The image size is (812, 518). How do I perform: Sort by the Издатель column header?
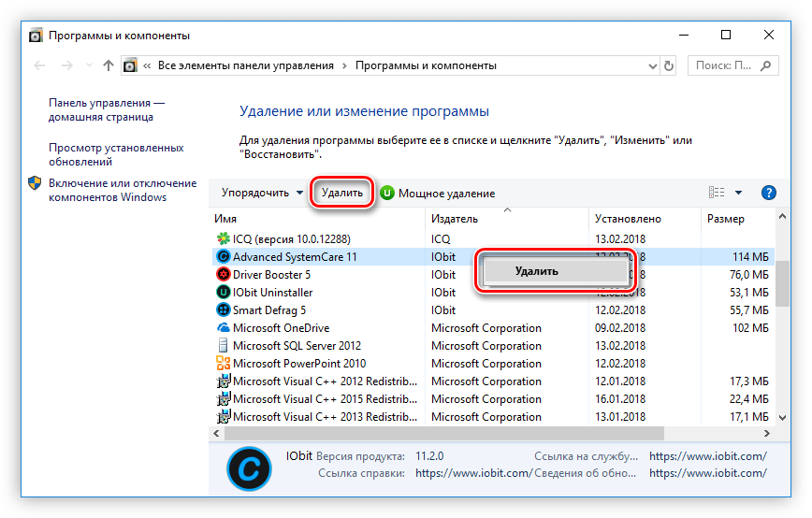click(x=455, y=219)
